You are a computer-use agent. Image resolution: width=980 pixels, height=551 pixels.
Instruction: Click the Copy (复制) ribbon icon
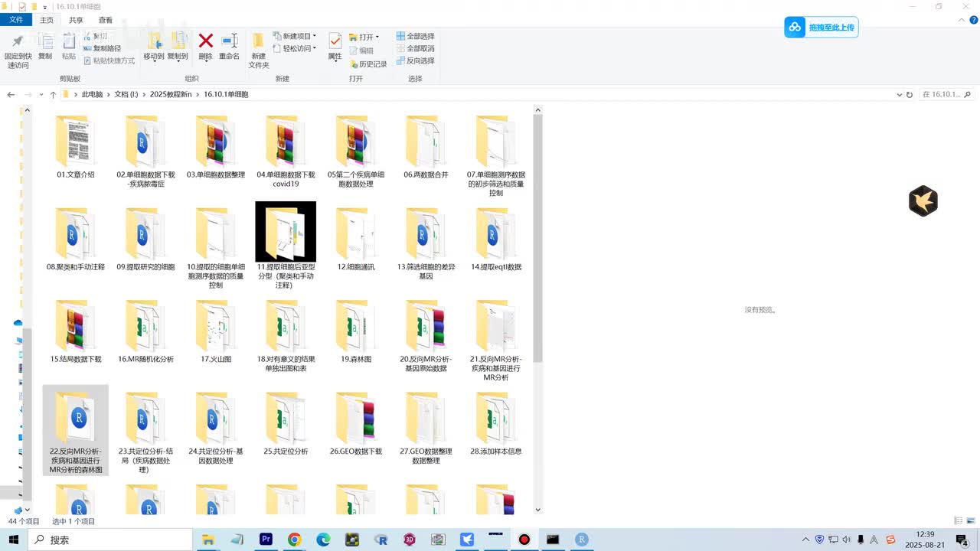point(45,47)
